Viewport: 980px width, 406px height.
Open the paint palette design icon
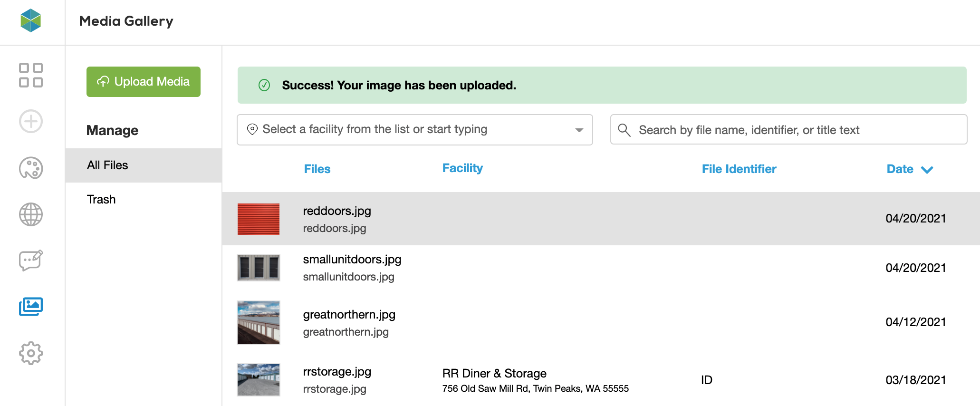(x=31, y=168)
